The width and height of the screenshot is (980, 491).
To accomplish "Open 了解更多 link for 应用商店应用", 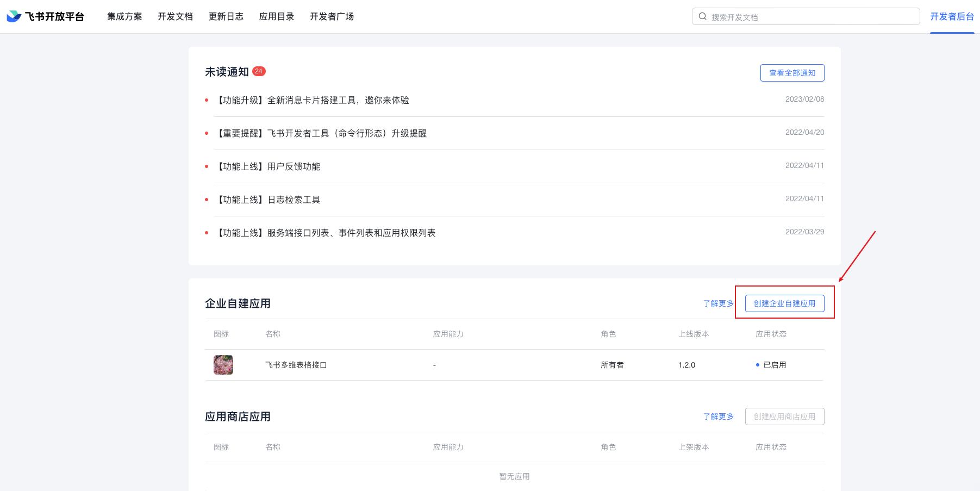I will [719, 417].
